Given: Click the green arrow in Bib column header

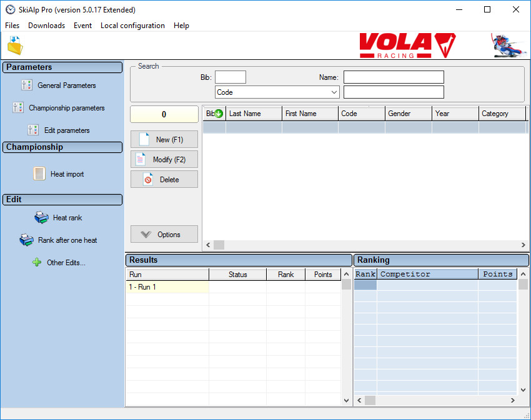Looking at the screenshot, I should click(x=219, y=114).
